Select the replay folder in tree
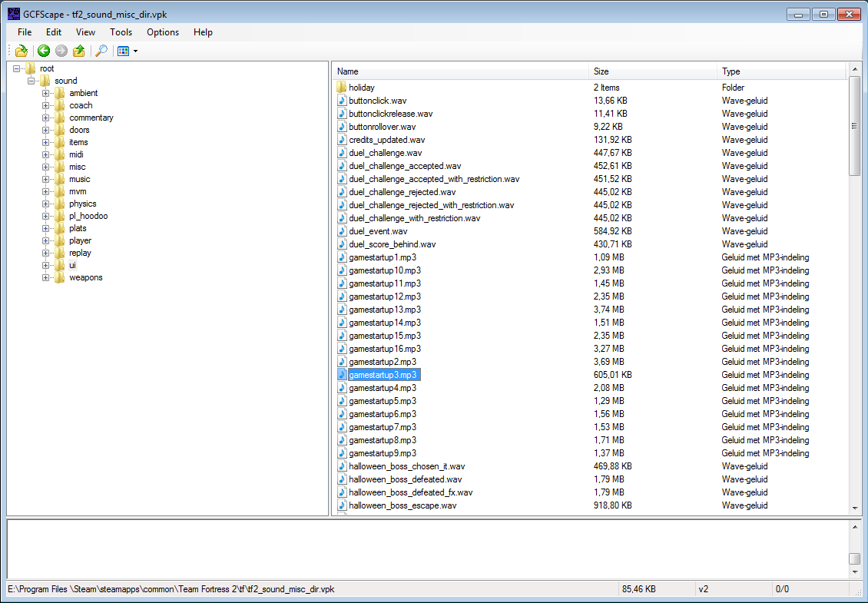Image resolution: width=868 pixels, height=603 pixels. coord(80,253)
